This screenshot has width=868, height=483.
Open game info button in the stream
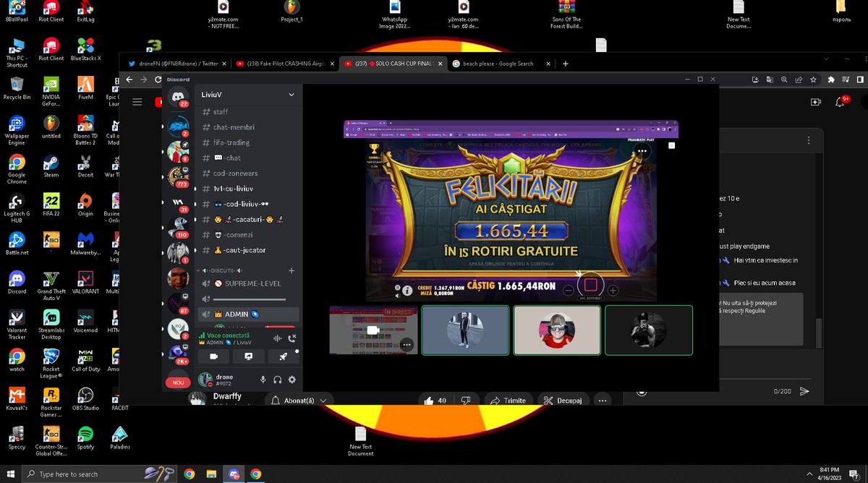click(x=407, y=290)
